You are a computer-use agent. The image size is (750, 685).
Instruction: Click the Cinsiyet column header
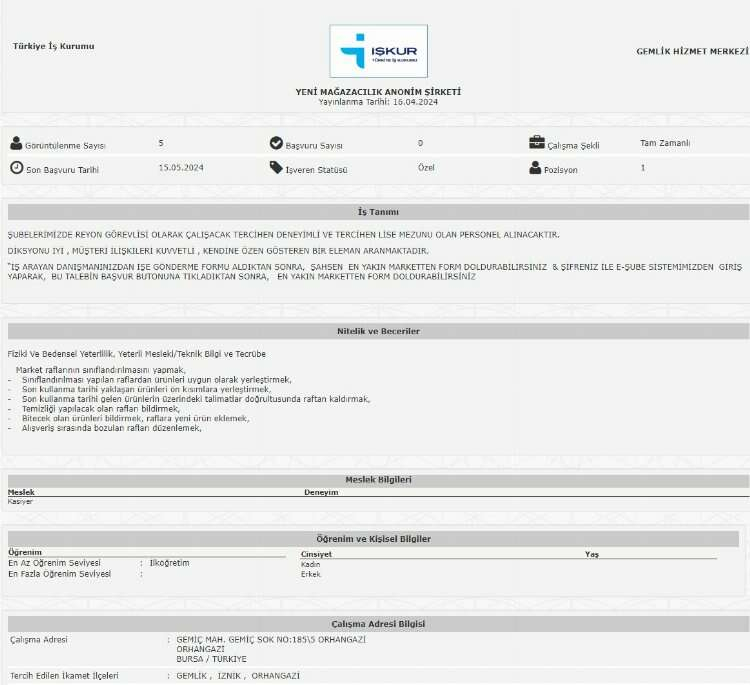(x=316, y=553)
